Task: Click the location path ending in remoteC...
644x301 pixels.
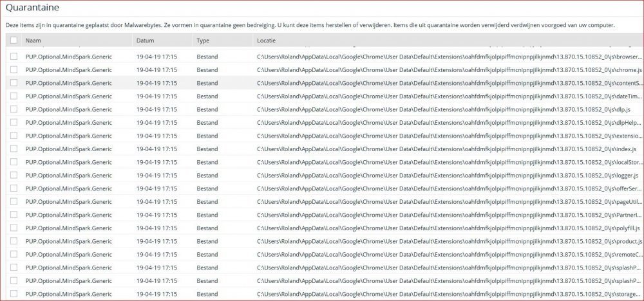Action: coord(450,254)
